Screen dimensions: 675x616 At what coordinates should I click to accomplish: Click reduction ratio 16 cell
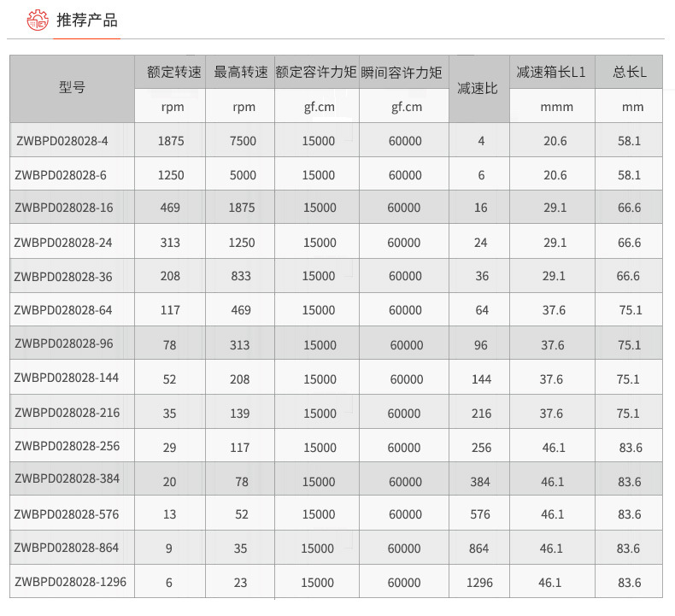pos(481,208)
